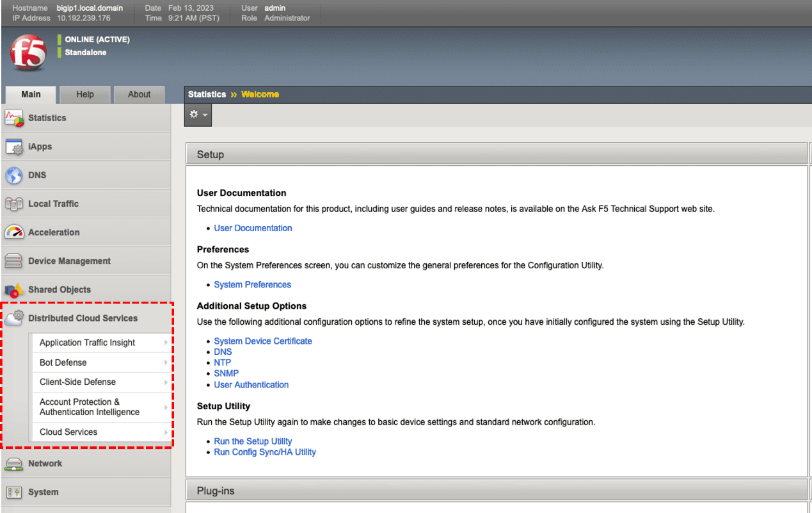The width and height of the screenshot is (812, 513).
Task: Click the Local Traffic servers icon
Action: 14,204
